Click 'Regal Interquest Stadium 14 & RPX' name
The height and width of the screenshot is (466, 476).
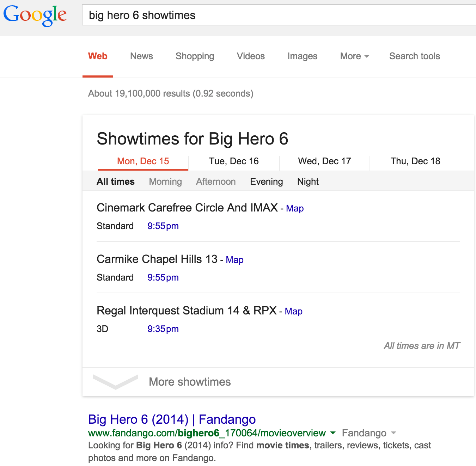click(187, 311)
